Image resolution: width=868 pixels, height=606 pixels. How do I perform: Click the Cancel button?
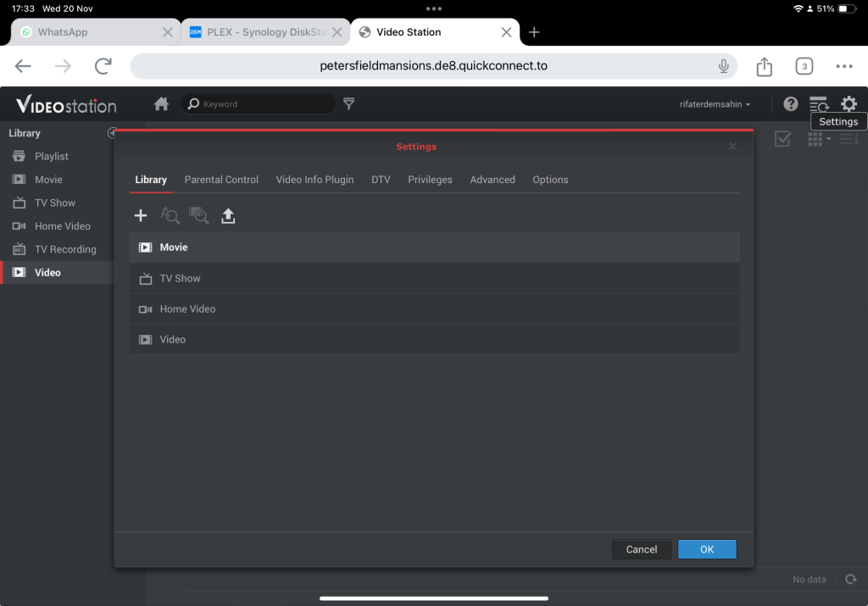642,549
